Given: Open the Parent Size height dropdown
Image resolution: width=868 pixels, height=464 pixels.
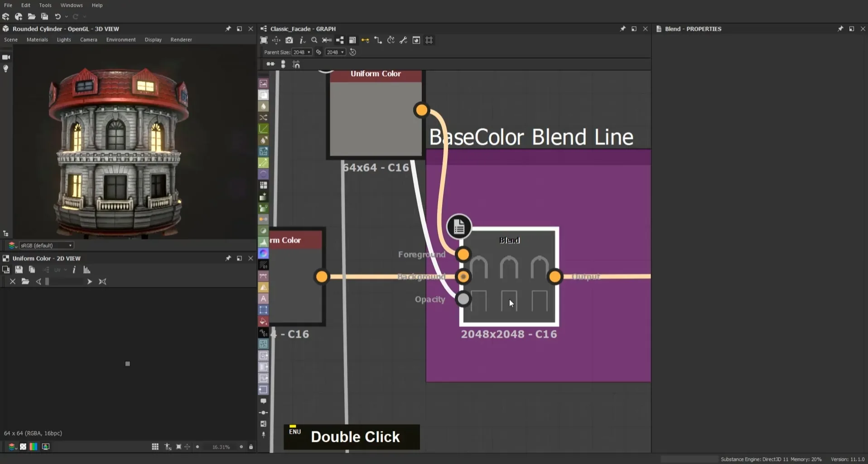Looking at the screenshot, I should 335,52.
